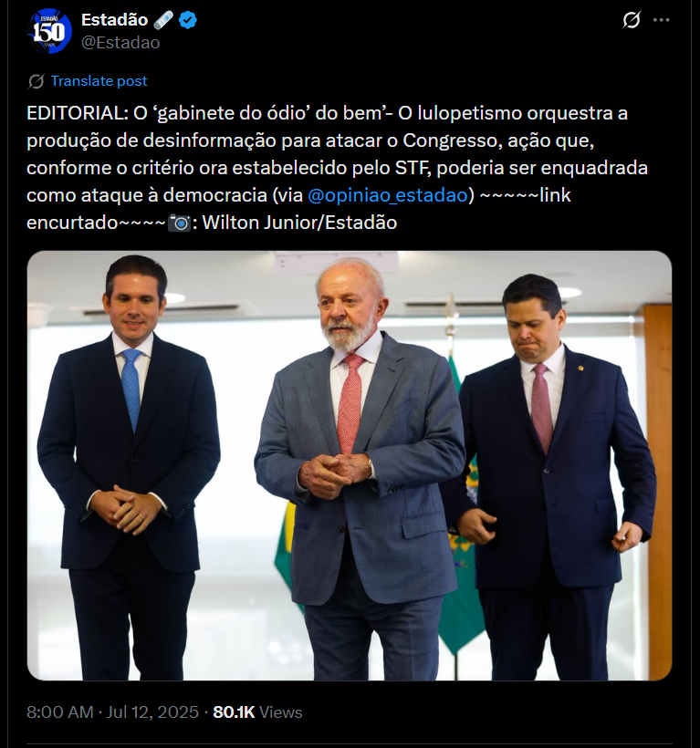700x748 pixels.
Task: Click the @Estadao handle
Action: click(120, 43)
